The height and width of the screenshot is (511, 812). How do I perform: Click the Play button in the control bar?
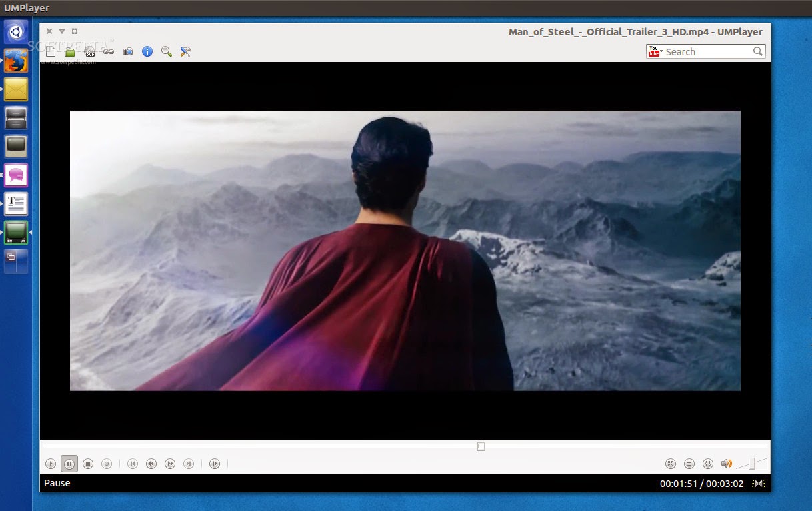point(51,464)
